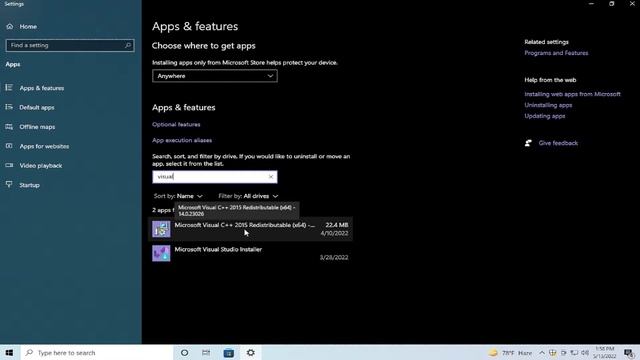The width and height of the screenshot is (640, 360).
Task: Open the notification center icon
Action: (629, 353)
